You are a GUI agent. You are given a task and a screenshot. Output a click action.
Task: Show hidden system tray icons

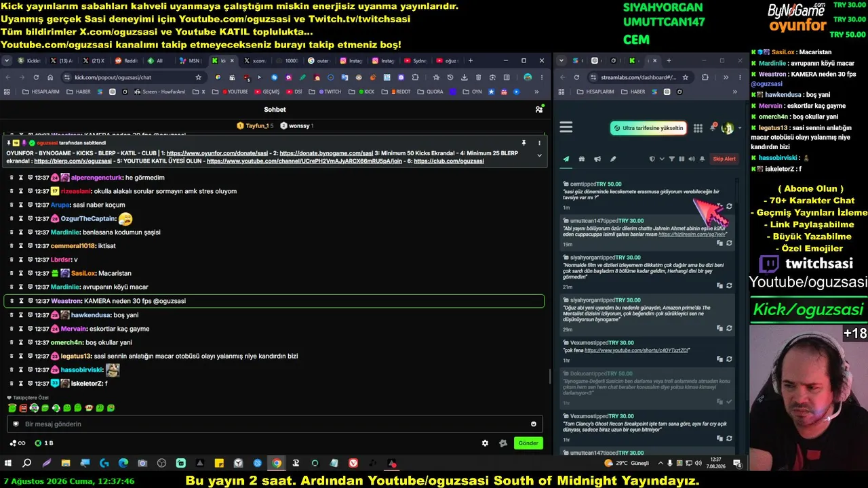660,464
